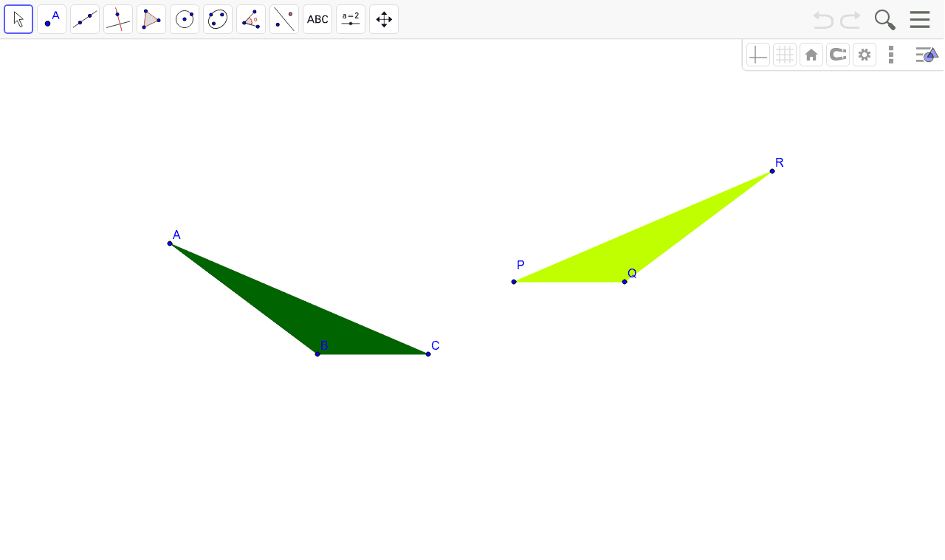
Task: Select the Point tool
Action: (x=52, y=19)
